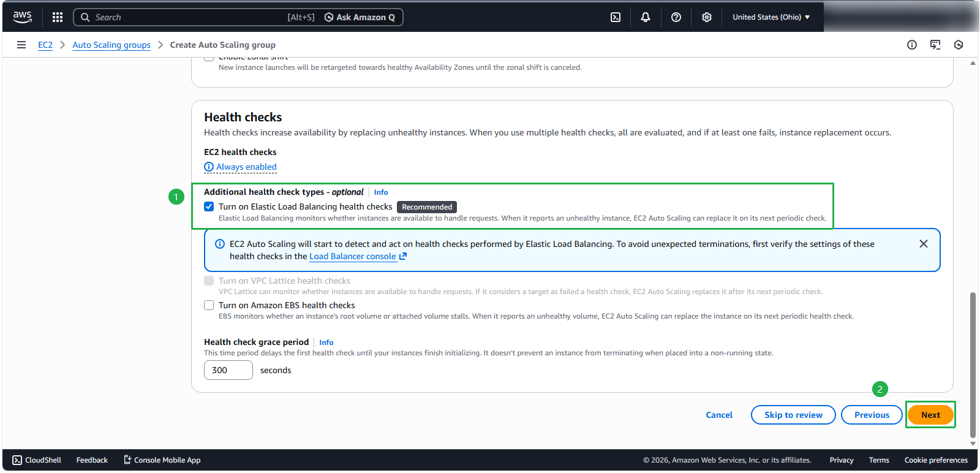Open CloudShell icon in top navigation bar
980x473 pixels.
[x=616, y=17]
